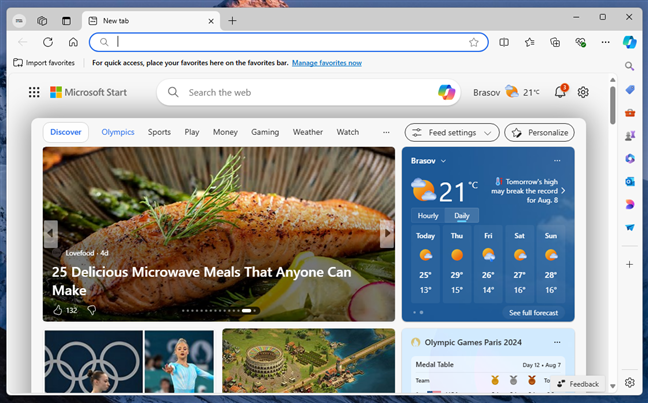Select the Weather tab
This screenshot has width=648, height=403.
(x=307, y=132)
